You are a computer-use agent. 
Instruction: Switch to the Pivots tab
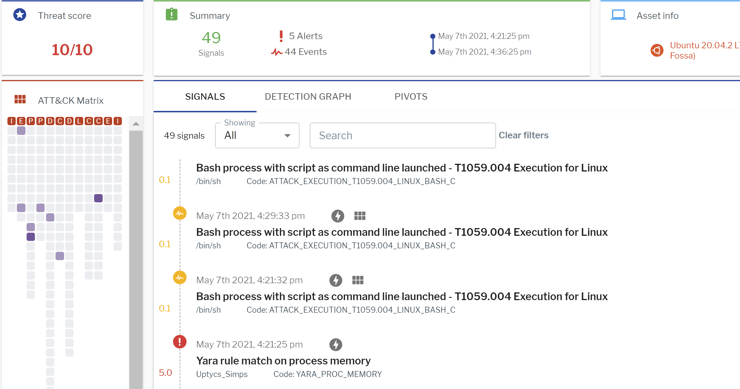coord(411,96)
